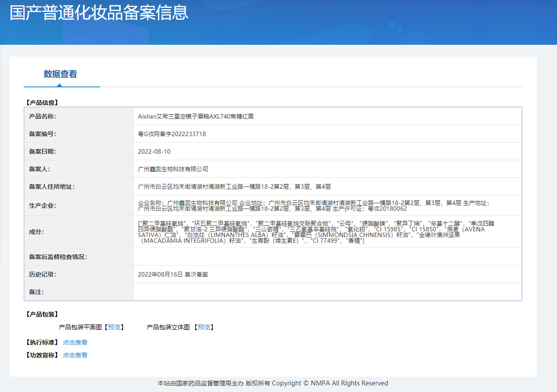Click the 成分 ingredients list text
The width and height of the screenshot is (557, 392).
pyautogui.click(x=316, y=232)
